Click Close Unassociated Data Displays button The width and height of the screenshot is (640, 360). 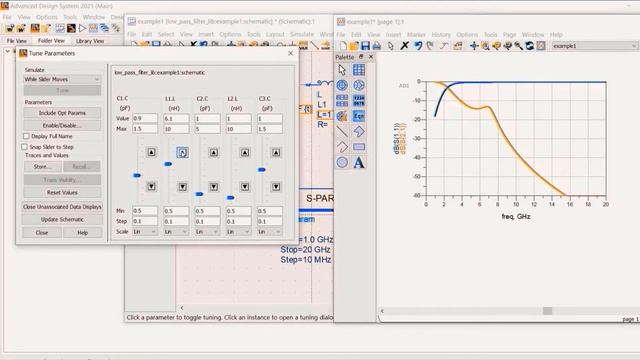62,207
